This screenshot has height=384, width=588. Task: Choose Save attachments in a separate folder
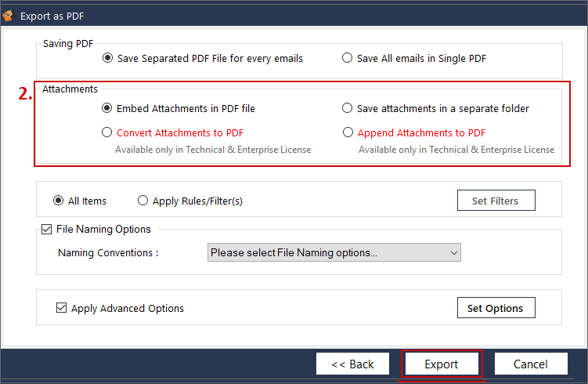tap(348, 108)
